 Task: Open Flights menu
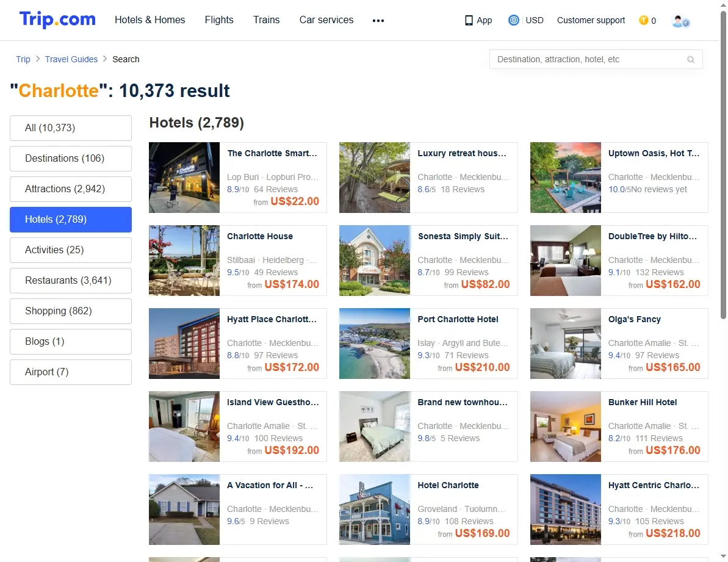(219, 20)
